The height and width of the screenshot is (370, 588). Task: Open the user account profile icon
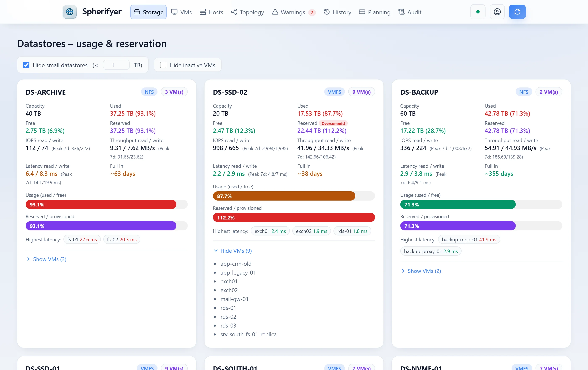(x=497, y=12)
